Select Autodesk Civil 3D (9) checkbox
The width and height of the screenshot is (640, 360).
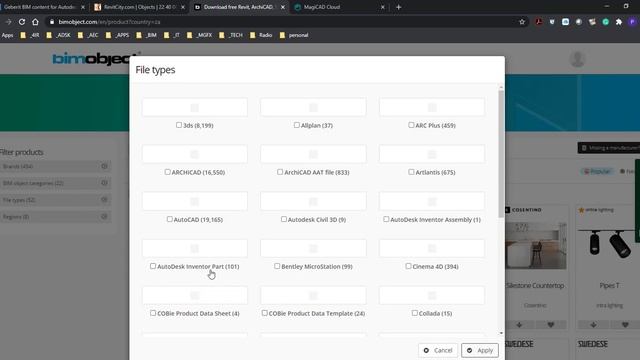284,219
